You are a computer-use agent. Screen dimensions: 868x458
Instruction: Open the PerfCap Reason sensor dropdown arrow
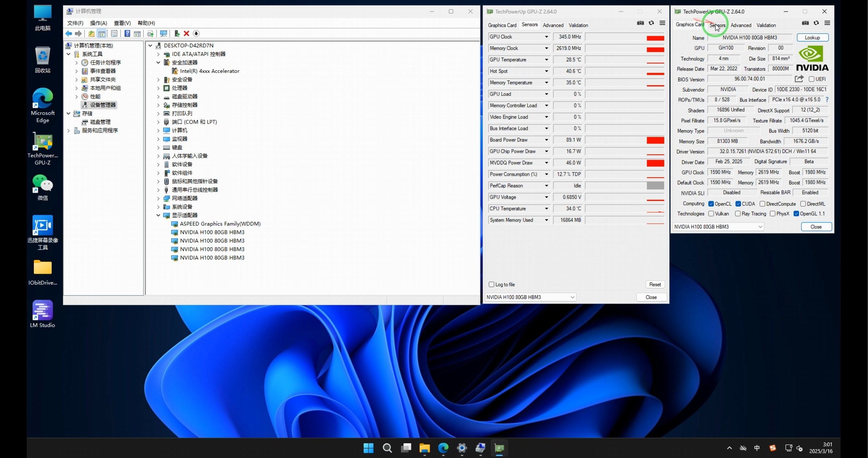pos(546,186)
